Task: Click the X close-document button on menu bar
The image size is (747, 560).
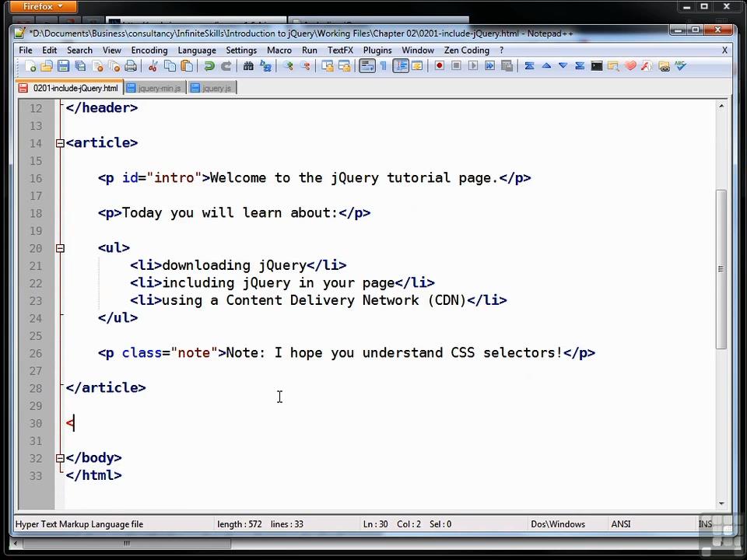Action: point(724,50)
